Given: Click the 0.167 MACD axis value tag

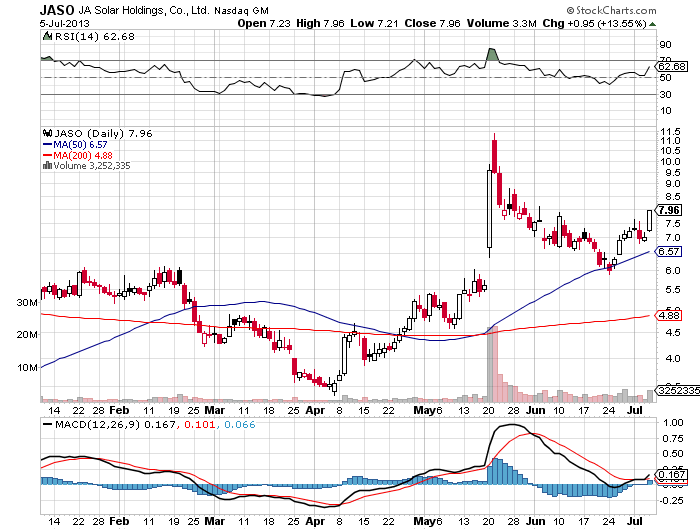Looking at the screenshot, I should tap(671, 474).
